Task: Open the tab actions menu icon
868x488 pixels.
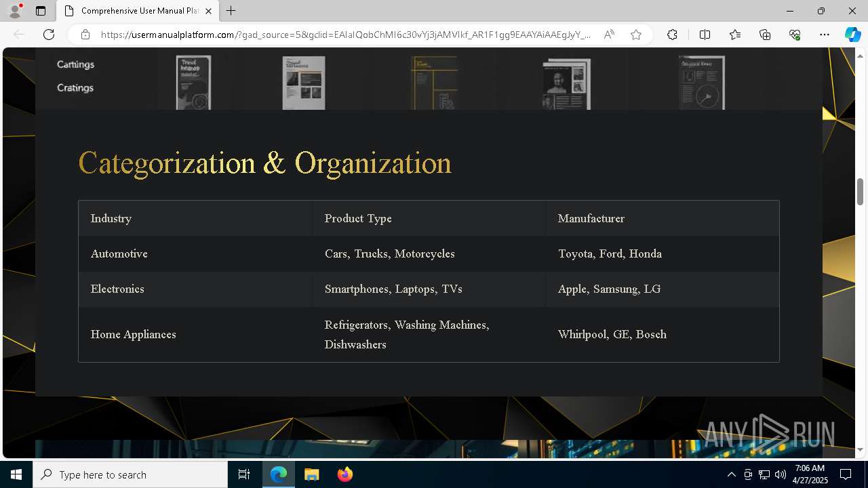Action: pyautogui.click(x=41, y=11)
